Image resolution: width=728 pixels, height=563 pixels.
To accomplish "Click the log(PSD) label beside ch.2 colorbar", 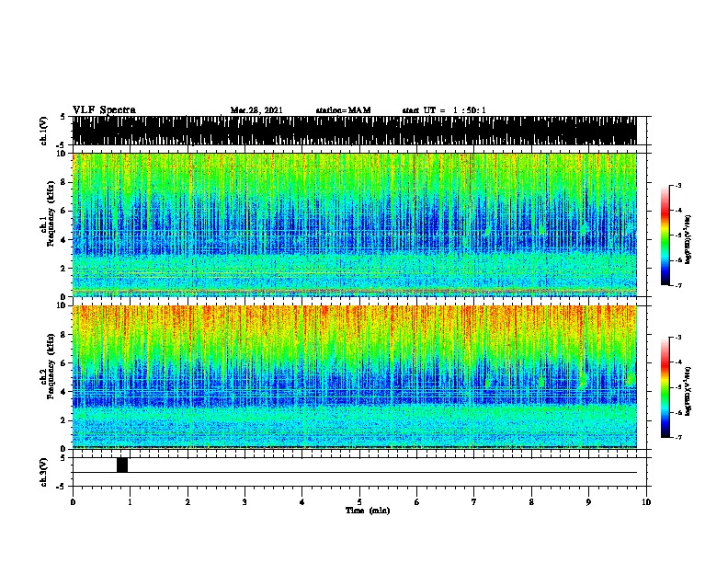I will click(x=688, y=391).
